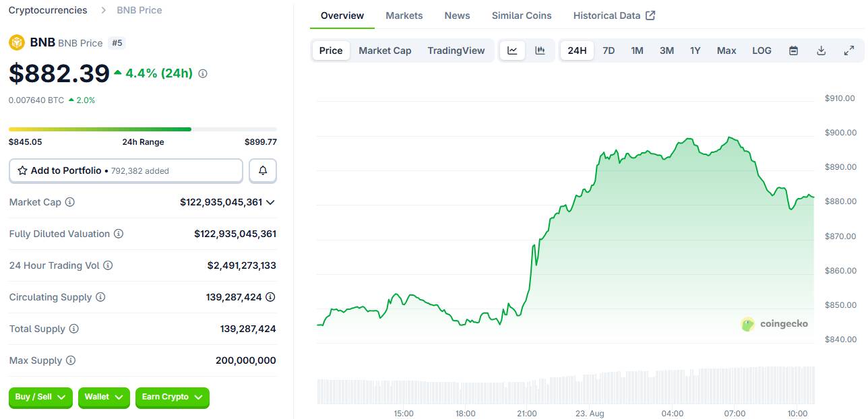This screenshot has width=868, height=419.
Task: Show info for 24 Hour Trading Vol
Action: pos(108,265)
